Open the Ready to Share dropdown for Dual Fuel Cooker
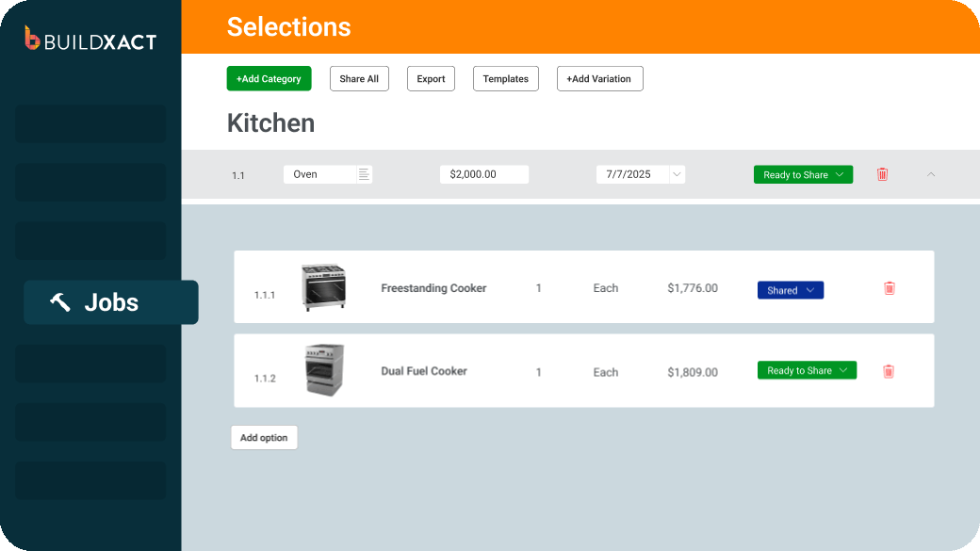The height and width of the screenshot is (551, 980). pyautogui.click(x=807, y=370)
